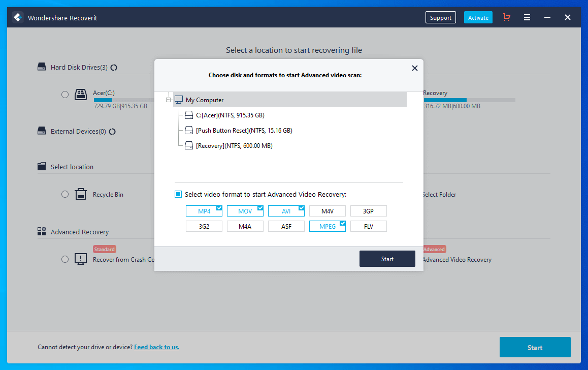Click the Advanced Video Recovery label
Image resolution: width=588 pixels, height=370 pixels.
[457, 260]
